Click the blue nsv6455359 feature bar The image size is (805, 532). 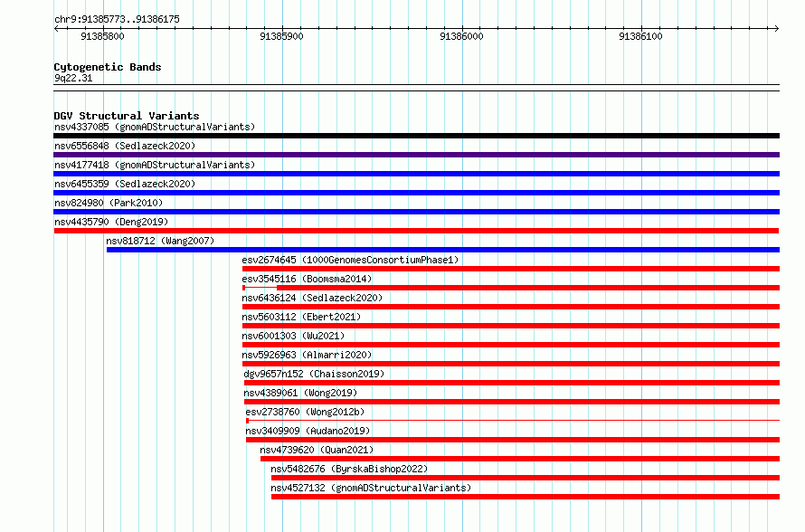pyautogui.click(x=416, y=193)
